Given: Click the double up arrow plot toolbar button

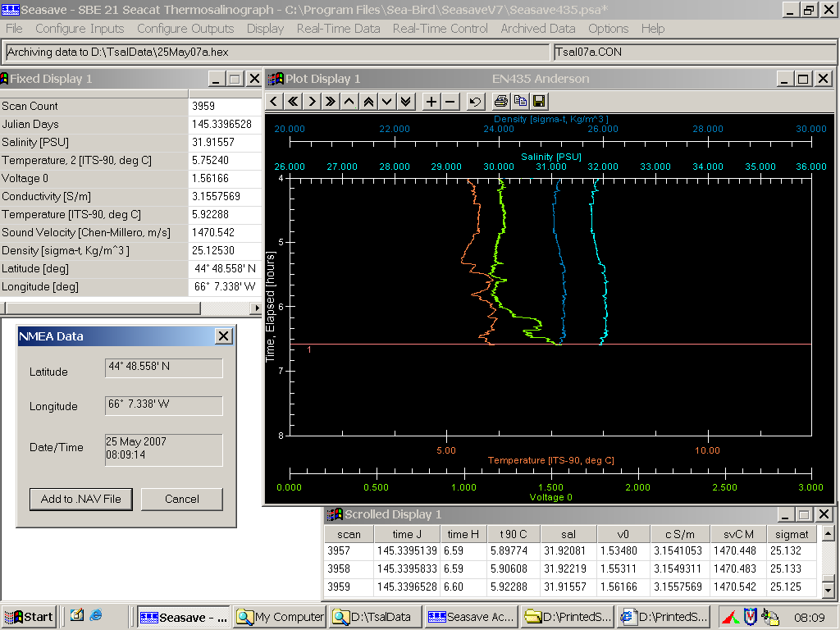Looking at the screenshot, I should [368, 101].
